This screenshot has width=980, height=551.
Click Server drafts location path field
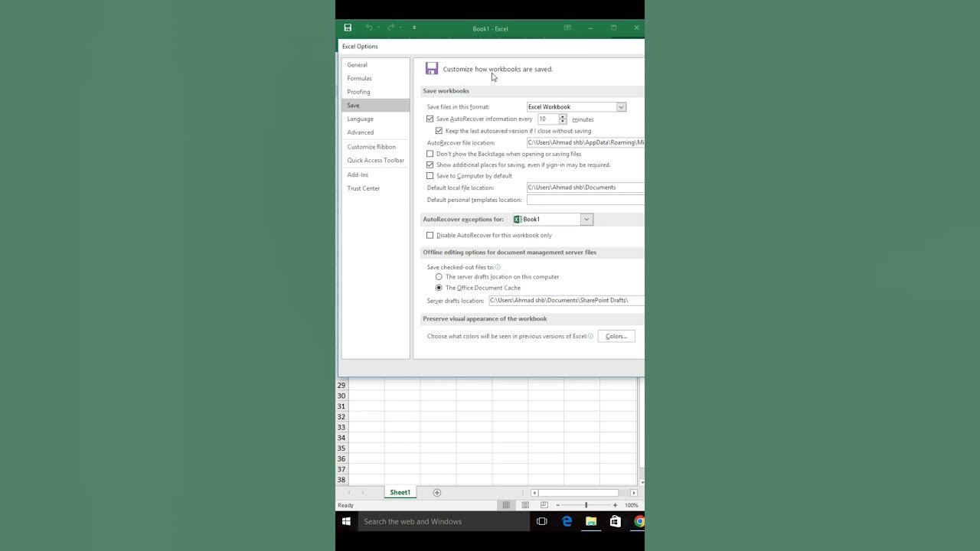(x=566, y=301)
